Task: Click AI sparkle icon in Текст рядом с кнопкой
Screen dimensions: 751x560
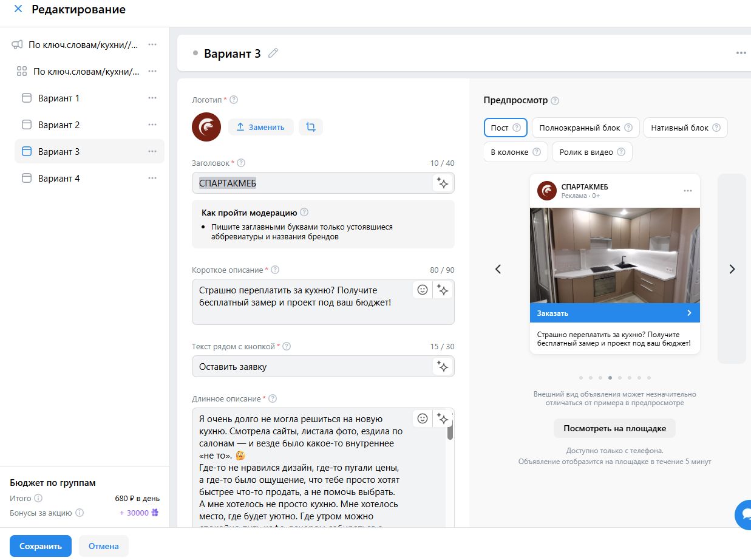Action: pos(443,366)
